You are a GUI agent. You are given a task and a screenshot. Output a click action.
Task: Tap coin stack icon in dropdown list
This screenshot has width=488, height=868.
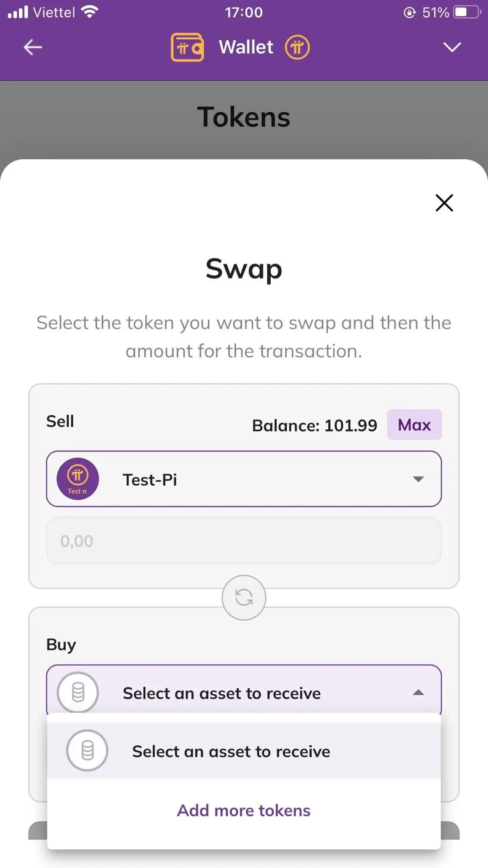(x=87, y=751)
